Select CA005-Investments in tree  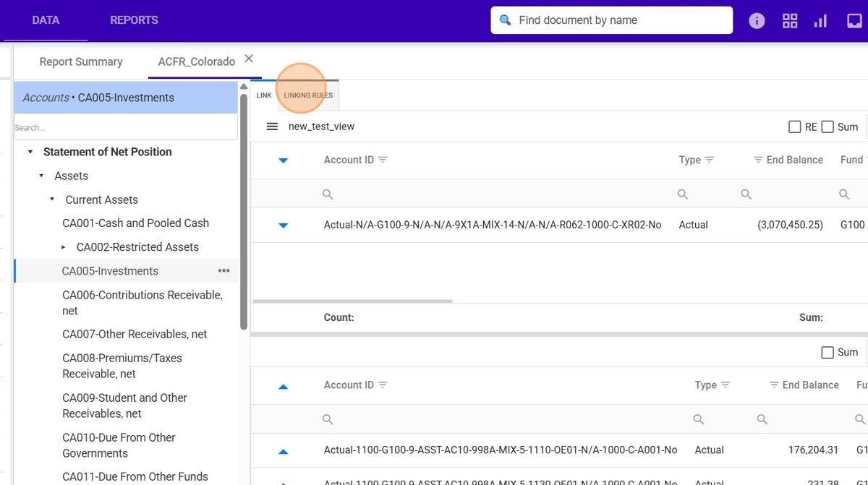pos(110,271)
